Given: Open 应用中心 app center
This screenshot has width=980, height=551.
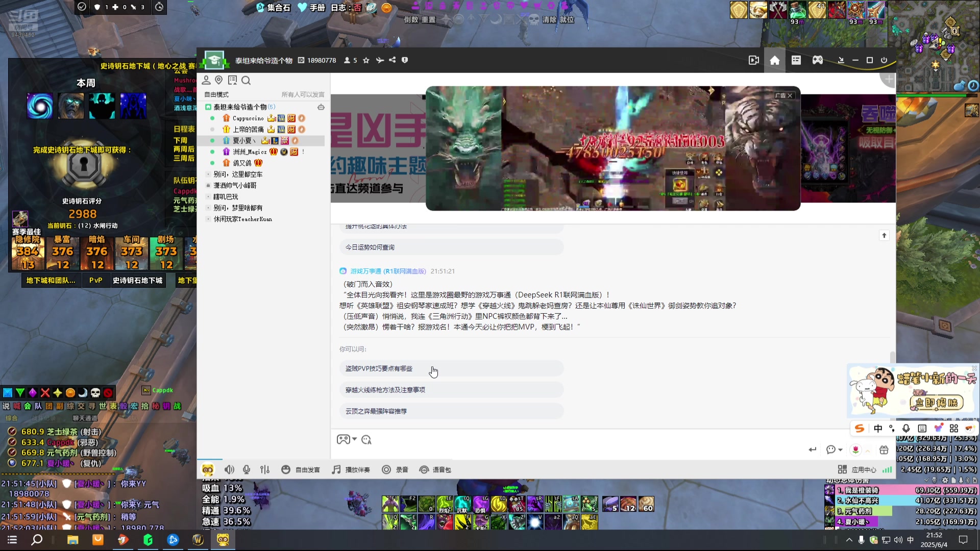Looking at the screenshot, I should 857,469.
